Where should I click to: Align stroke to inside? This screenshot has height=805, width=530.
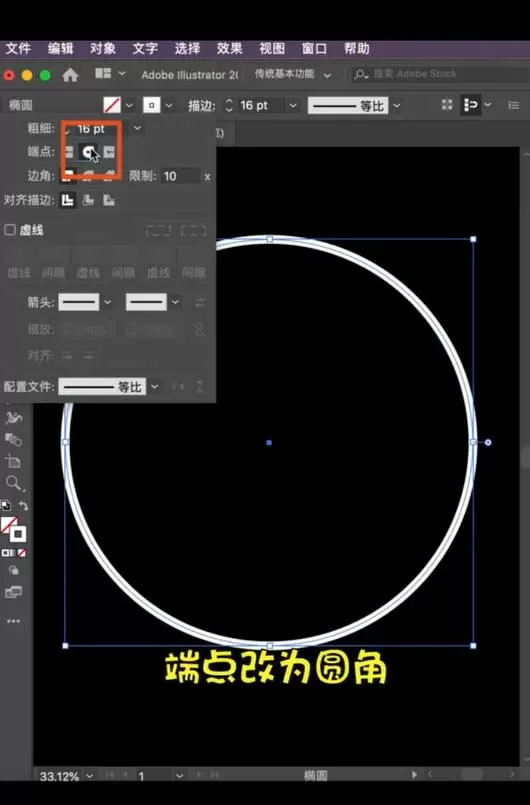click(x=88, y=200)
